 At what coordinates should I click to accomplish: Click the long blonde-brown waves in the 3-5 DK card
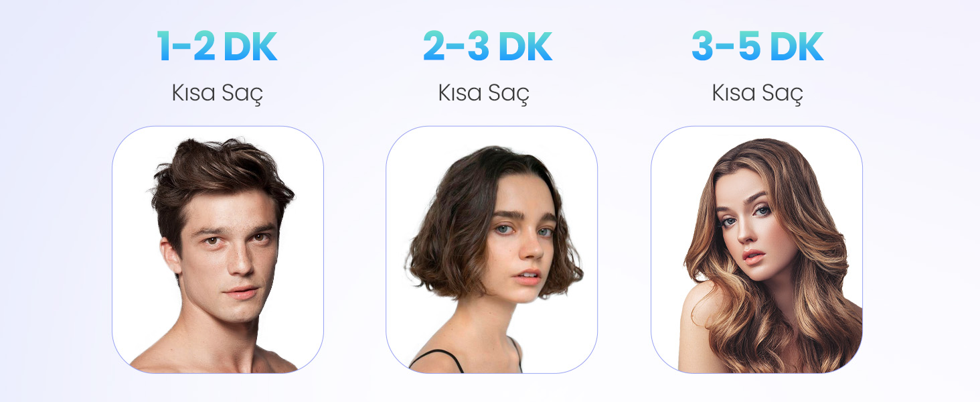point(817,281)
